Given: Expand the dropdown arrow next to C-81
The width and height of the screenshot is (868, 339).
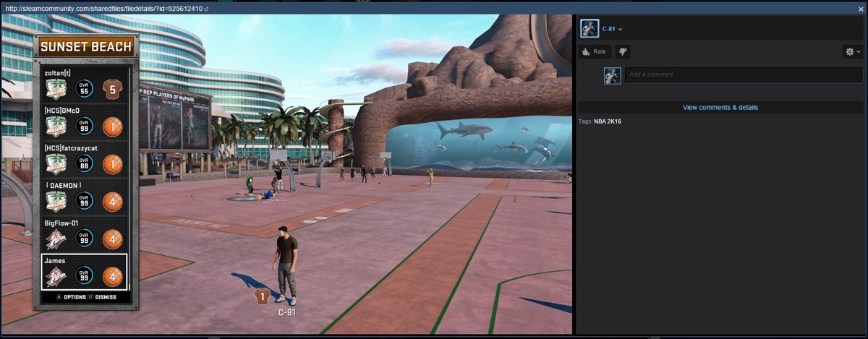Looking at the screenshot, I should point(621,30).
